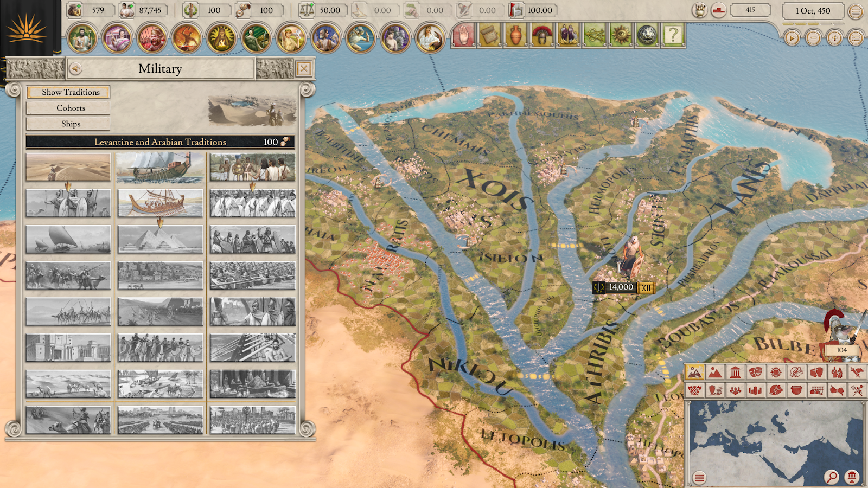868x488 pixels.
Task: Resume the game with the play button
Action: (792, 38)
